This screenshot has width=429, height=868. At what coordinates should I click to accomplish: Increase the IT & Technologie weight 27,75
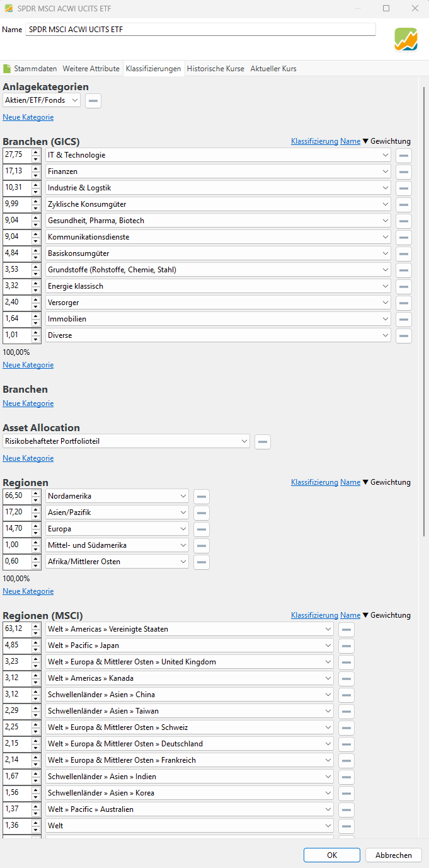[x=36, y=151]
